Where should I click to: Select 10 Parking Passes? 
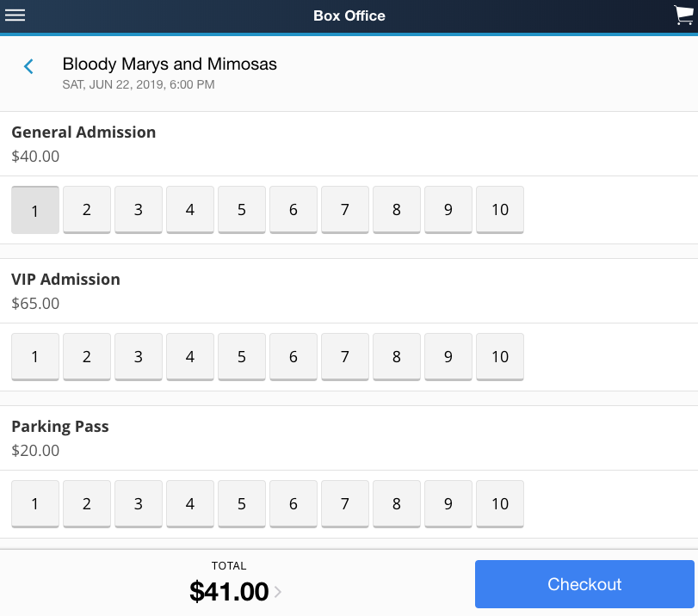point(500,503)
